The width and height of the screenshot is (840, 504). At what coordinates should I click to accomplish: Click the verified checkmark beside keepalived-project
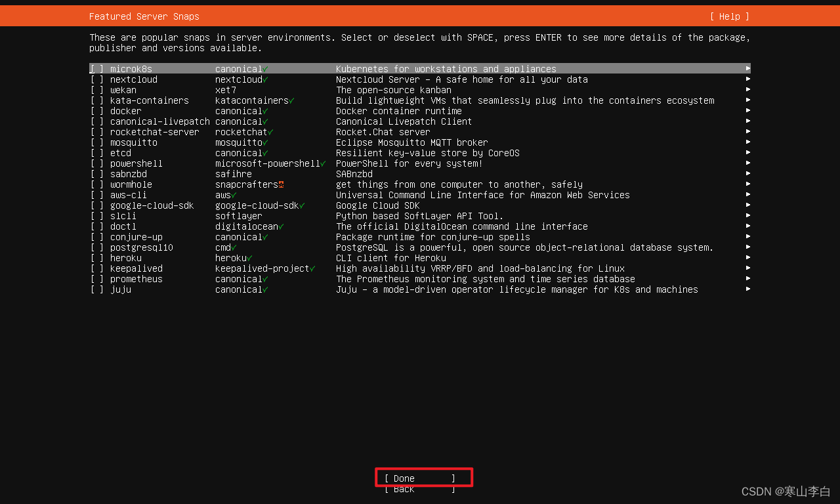click(x=312, y=268)
